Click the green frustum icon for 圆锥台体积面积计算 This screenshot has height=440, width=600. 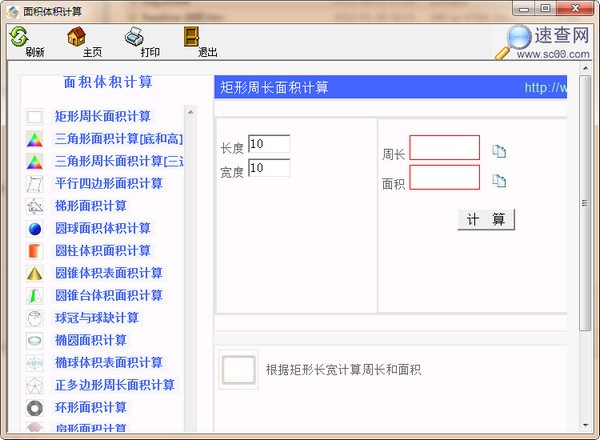(x=35, y=296)
